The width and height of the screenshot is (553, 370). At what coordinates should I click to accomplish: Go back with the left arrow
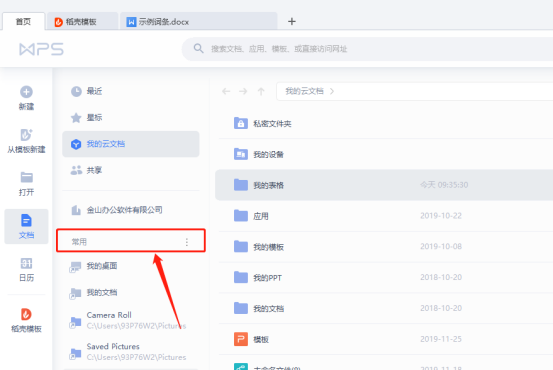pos(226,92)
